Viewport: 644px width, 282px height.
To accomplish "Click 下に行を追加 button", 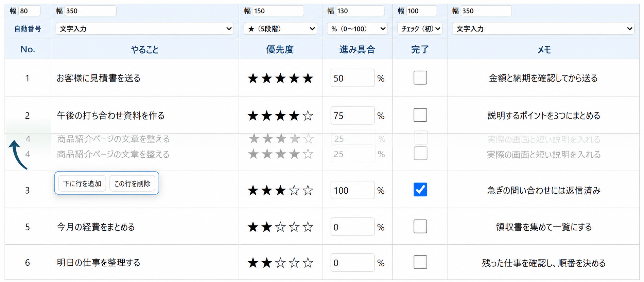I will (x=82, y=183).
